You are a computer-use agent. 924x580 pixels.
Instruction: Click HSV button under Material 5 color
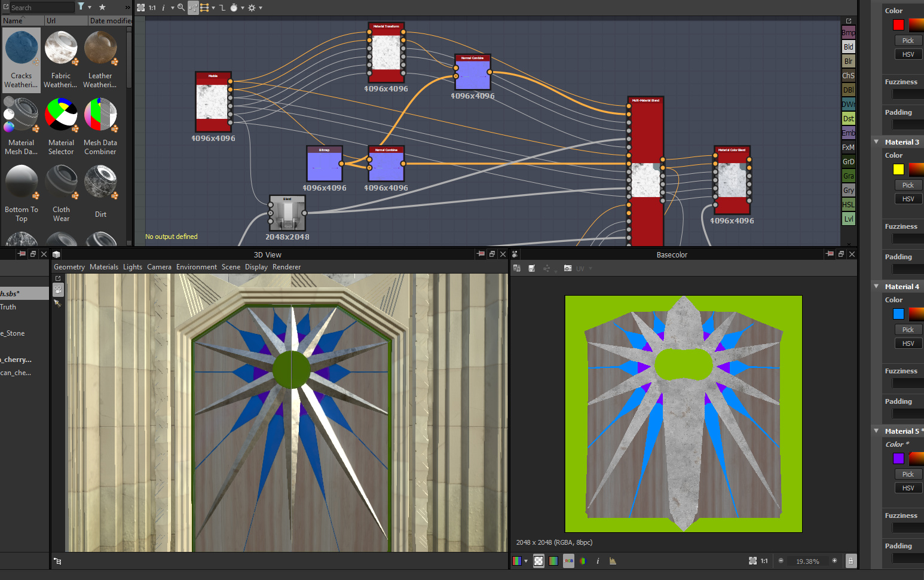pos(908,488)
